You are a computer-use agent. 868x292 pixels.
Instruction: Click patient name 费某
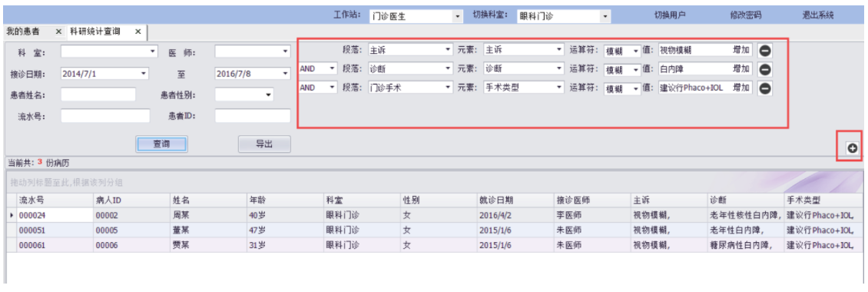(x=181, y=245)
